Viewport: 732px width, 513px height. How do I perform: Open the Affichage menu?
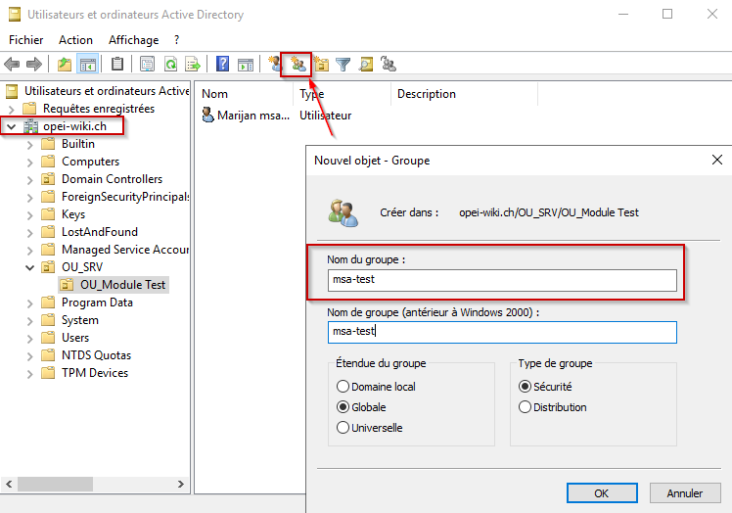click(134, 40)
